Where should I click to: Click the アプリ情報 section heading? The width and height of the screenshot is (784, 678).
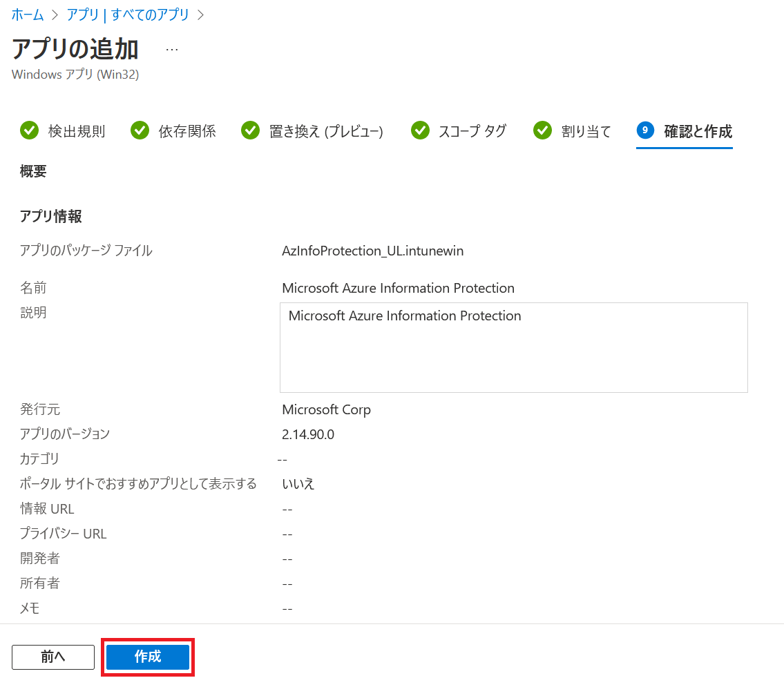pos(50,216)
